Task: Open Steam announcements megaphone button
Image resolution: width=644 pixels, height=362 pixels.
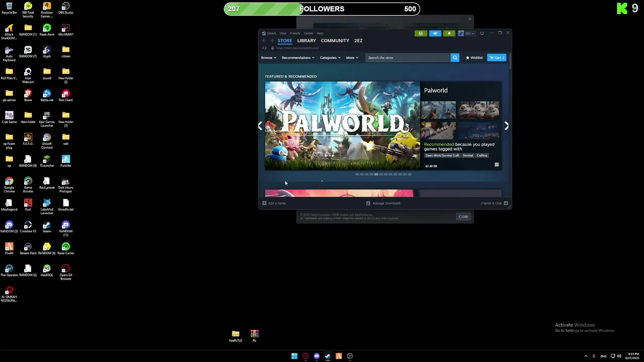Action: coord(435,33)
